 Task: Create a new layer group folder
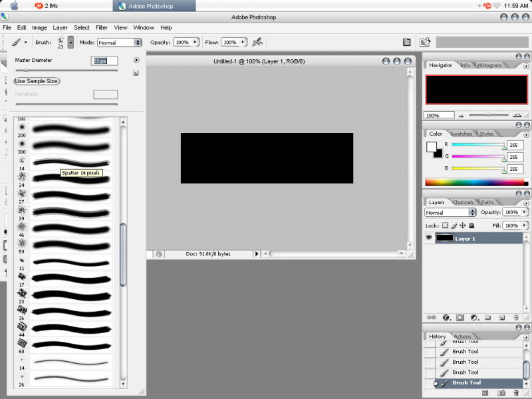[488, 318]
